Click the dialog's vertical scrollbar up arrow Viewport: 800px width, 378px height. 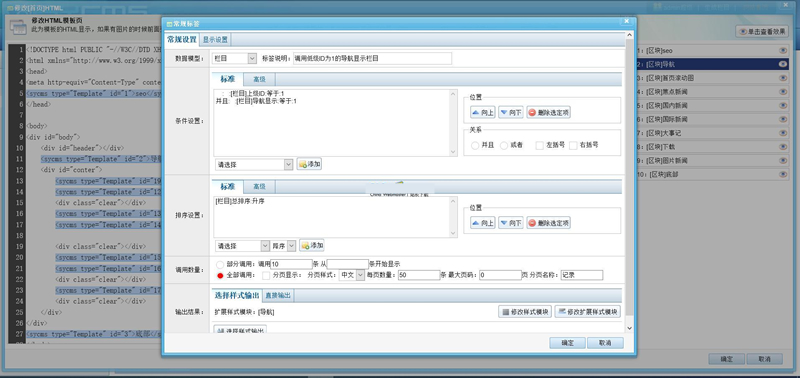coord(629,35)
